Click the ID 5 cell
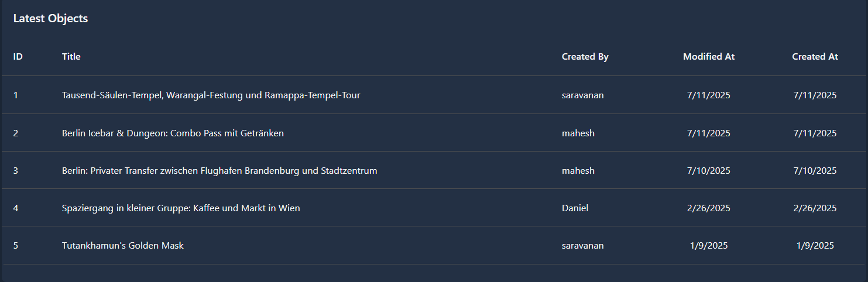The image size is (868, 282). click(x=16, y=246)
